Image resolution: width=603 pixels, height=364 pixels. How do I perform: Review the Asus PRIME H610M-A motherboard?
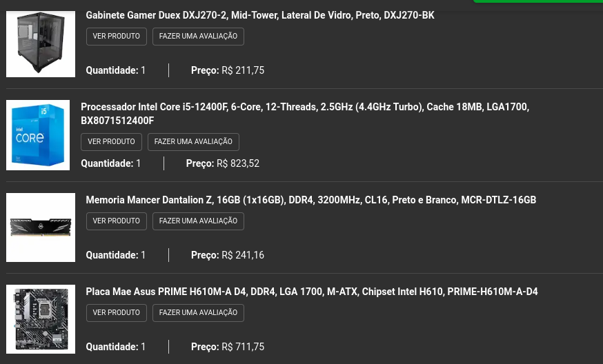(199, 313)
